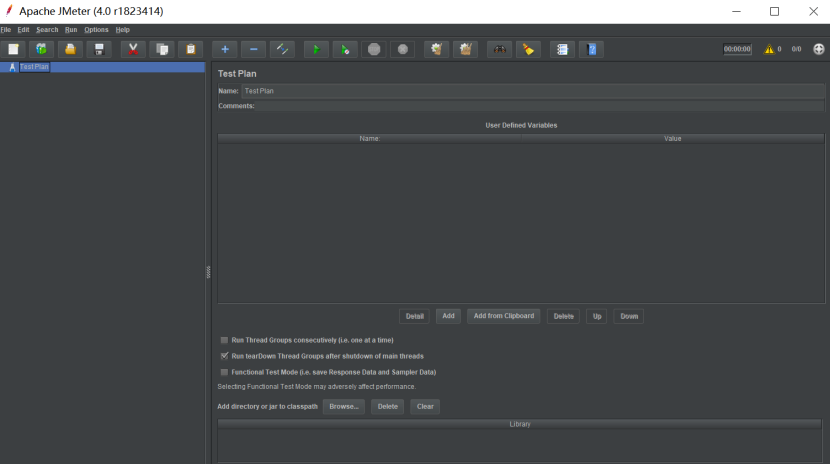Click the Search binoculars icon

(x=499, y=49)
